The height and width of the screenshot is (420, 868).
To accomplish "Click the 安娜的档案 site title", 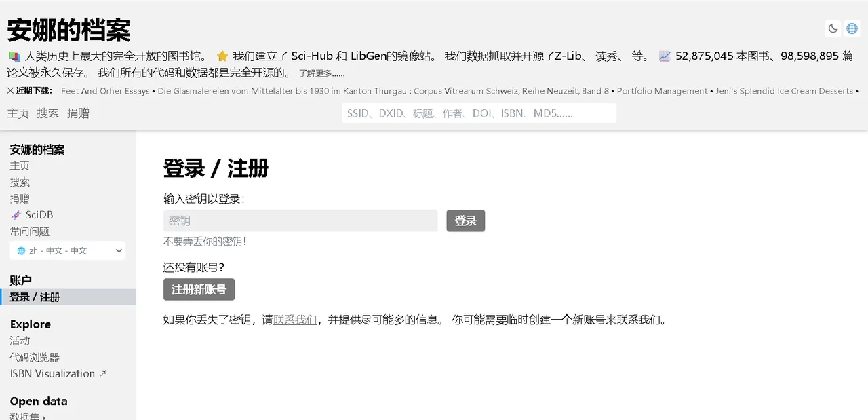I will (x=68, y=31).
